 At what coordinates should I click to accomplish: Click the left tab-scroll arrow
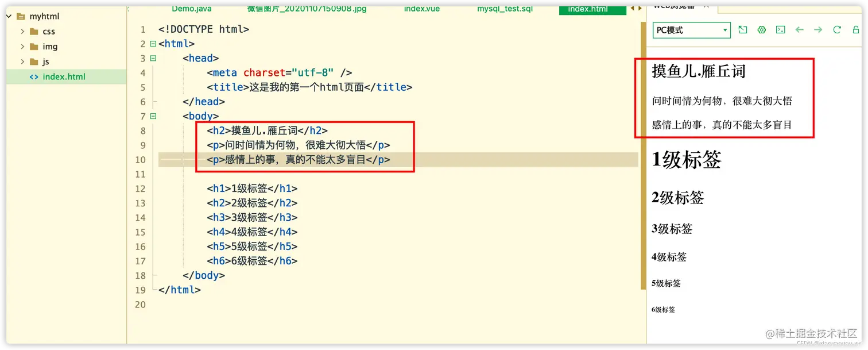click(x=633, y=8)
